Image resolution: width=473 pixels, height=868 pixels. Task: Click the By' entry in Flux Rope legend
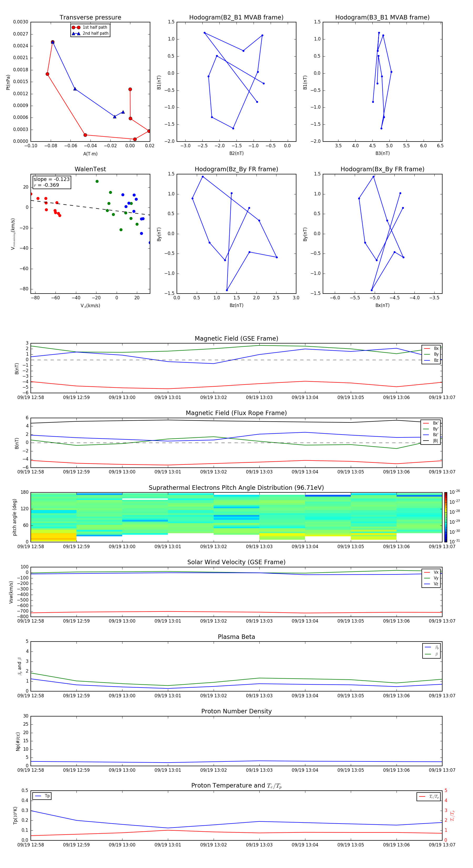(431, 429)
